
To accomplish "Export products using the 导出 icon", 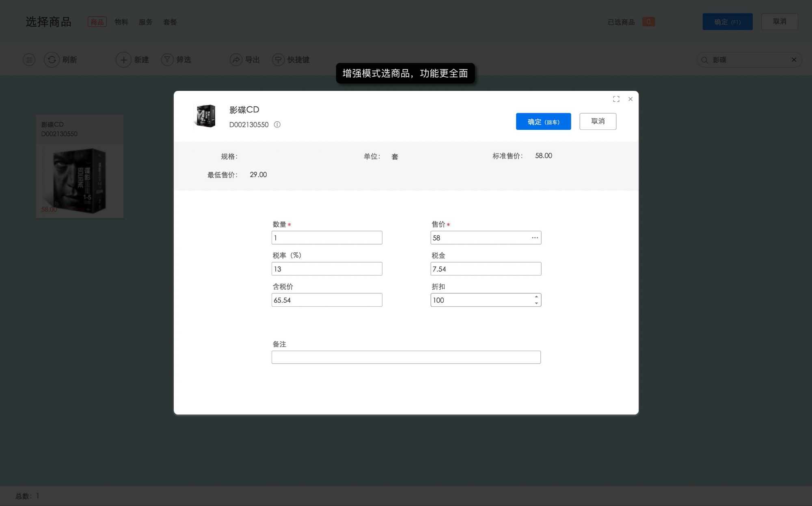I will [236, 60].
